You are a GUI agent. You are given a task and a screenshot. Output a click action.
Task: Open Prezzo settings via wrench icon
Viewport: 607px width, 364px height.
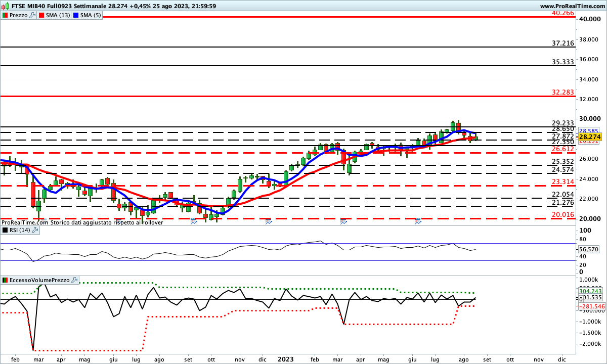point(33,15)
